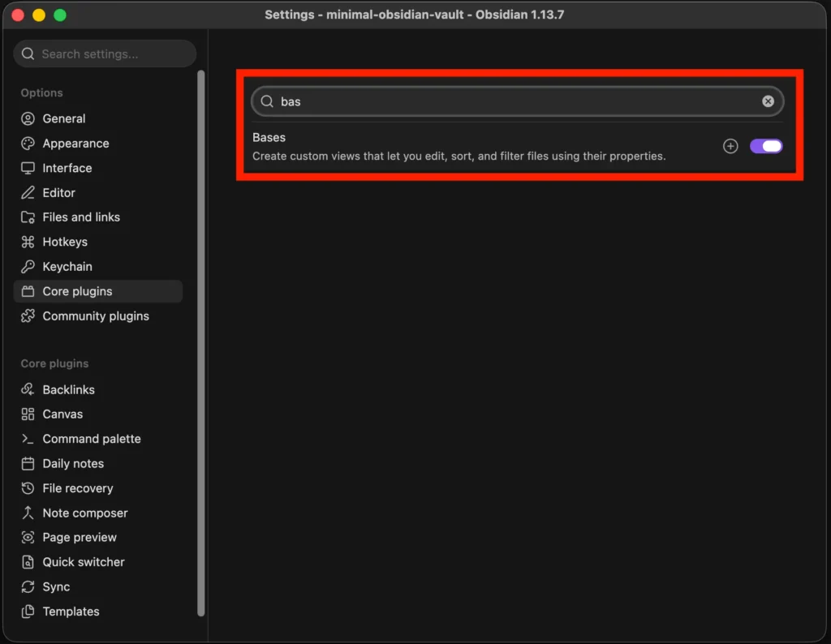Go to the Editor settings tab

[98, 193]
